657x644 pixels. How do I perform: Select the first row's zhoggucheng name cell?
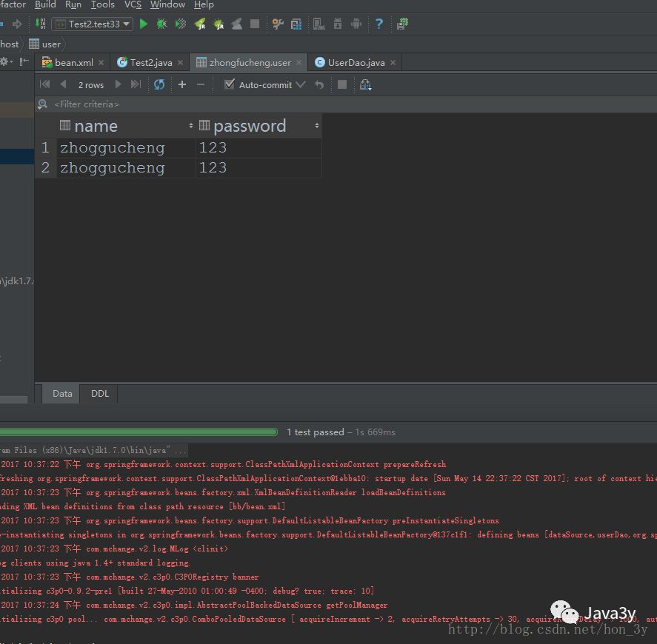126,148
